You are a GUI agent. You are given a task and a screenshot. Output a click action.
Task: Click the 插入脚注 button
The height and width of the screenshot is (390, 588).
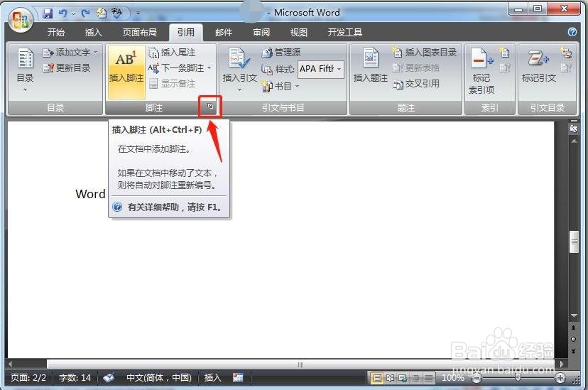126,72
